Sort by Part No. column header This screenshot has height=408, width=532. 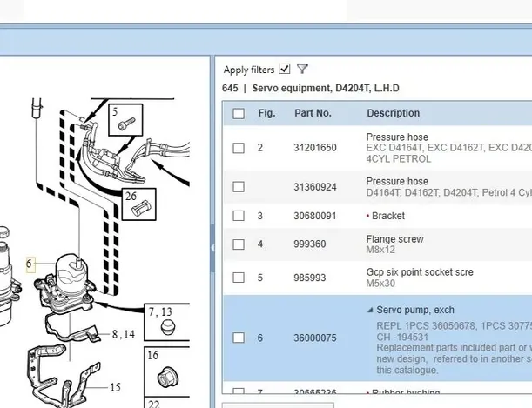(313, 113)
